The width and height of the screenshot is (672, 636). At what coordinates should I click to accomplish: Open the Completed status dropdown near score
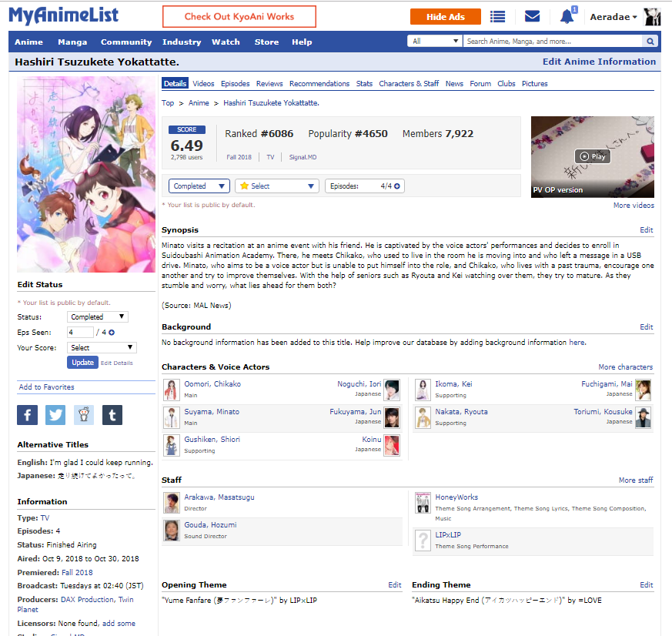[199, 186]
